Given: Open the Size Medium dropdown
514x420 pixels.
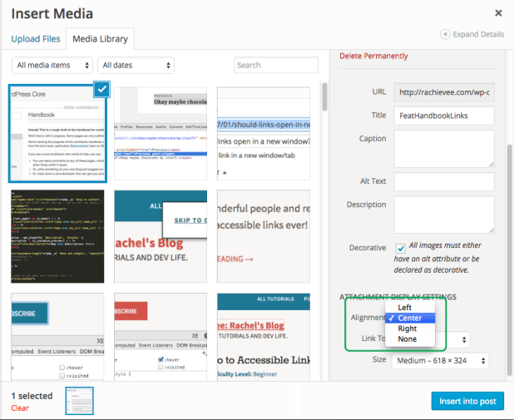Looking at the screenshot, I should [441, 361].
